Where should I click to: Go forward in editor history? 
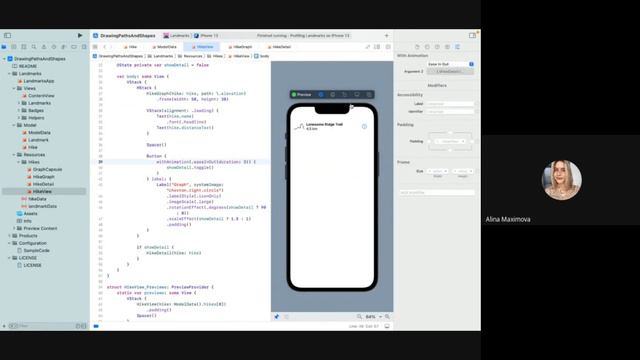111,47
